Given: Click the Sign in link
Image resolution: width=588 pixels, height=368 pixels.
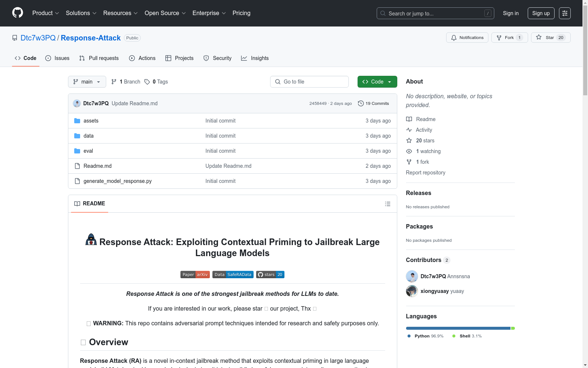Looking at the screenshot, I should (511, 13).
